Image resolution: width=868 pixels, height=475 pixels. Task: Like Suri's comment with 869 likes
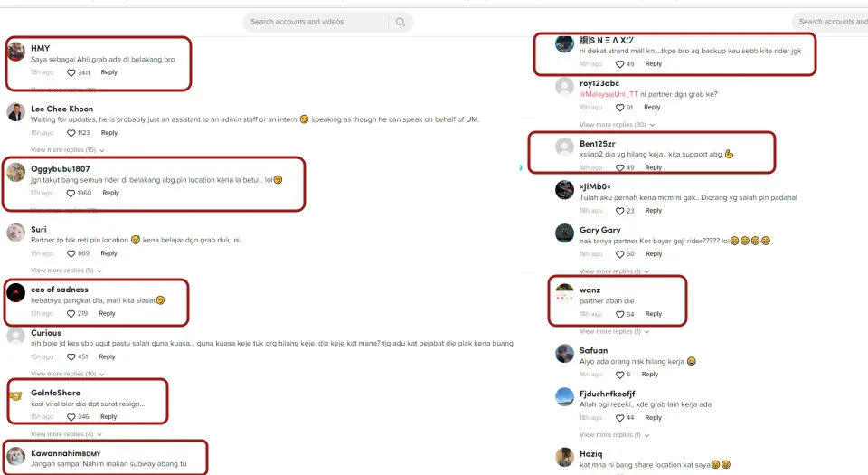point(71,253)
